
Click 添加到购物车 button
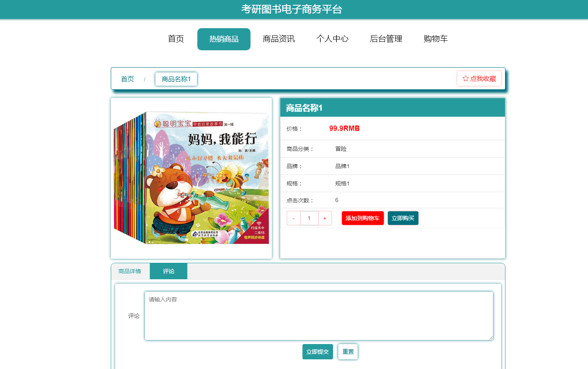pos(362,218)
